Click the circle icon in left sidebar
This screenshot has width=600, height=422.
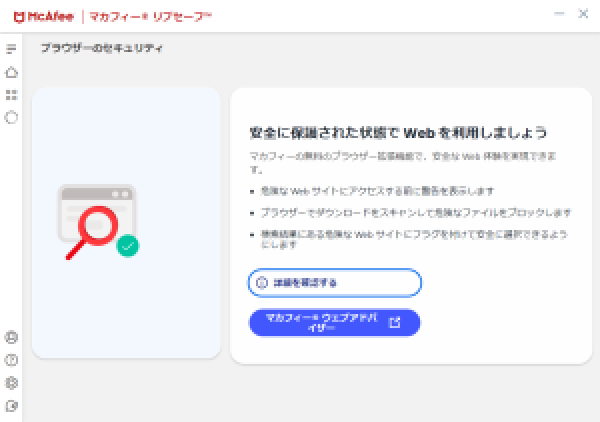tap(12, 117)
